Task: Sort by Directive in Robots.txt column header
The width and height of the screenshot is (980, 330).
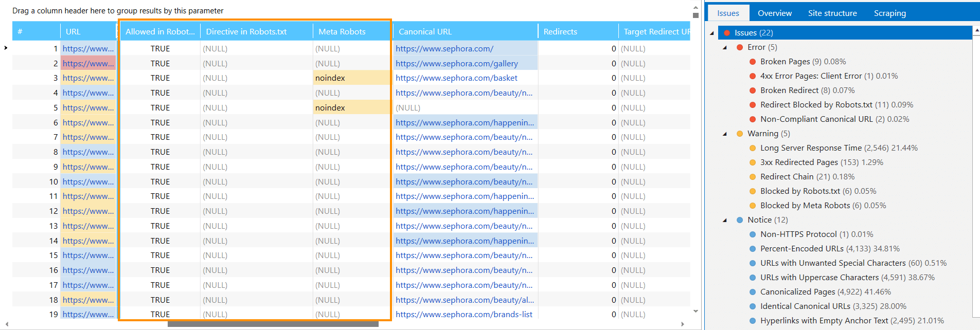Action: [256, 31]
